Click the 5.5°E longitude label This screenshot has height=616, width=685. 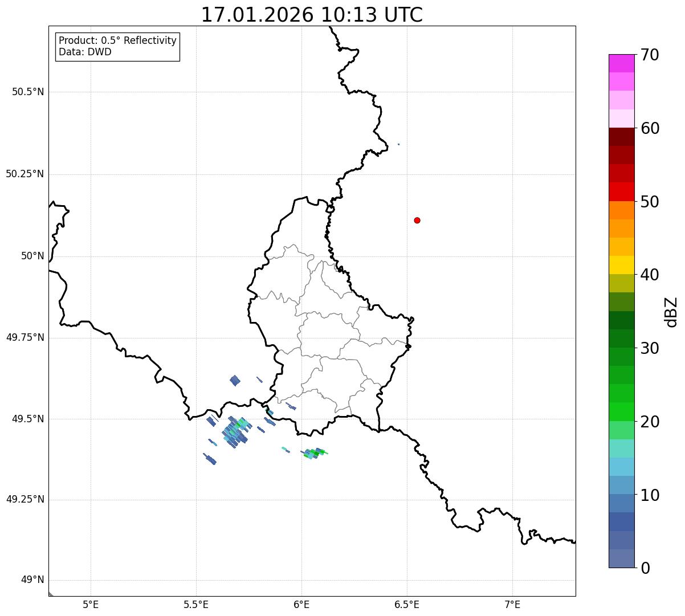pyautogui.click(x=196, y=604)
